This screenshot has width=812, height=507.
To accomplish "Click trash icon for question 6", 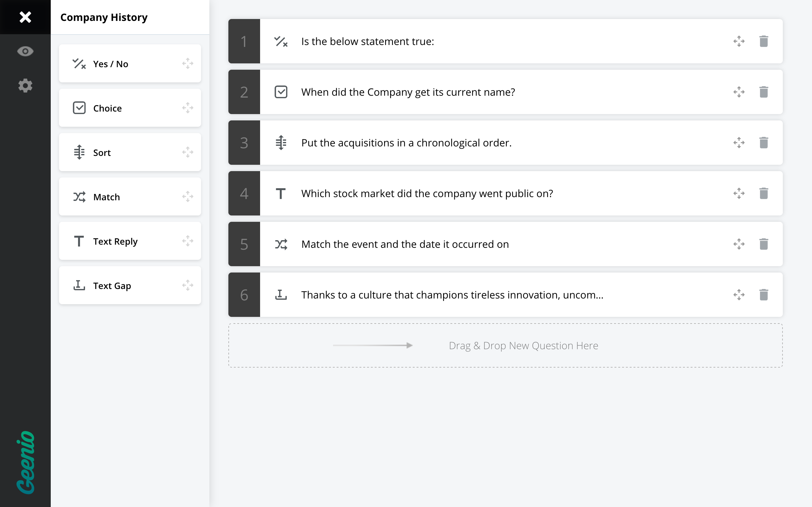I will click(x=764, y=295).
